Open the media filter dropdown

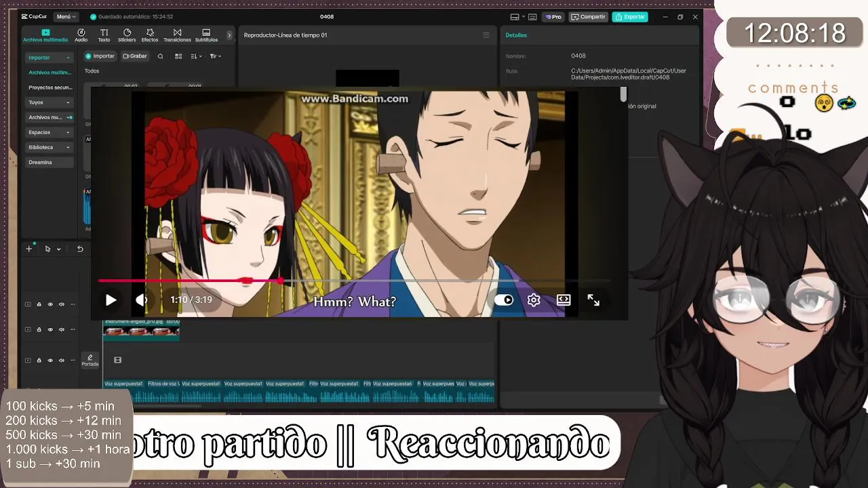pos(215,56)
